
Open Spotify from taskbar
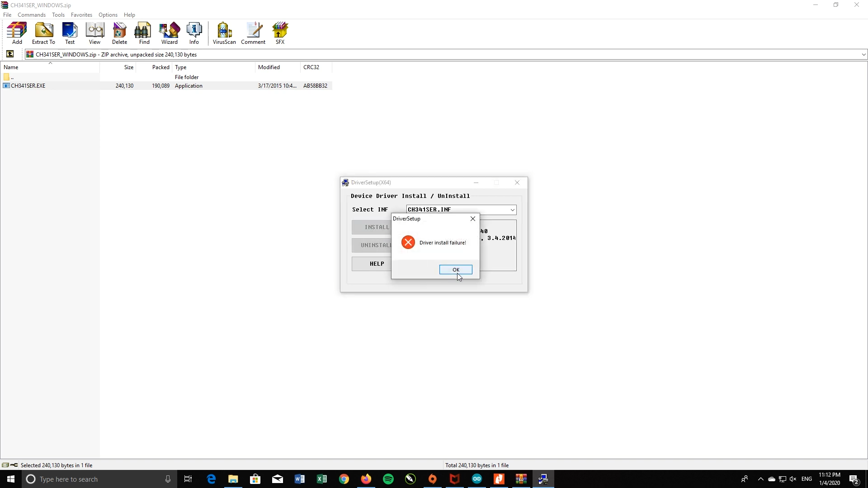tap(388, 479)
